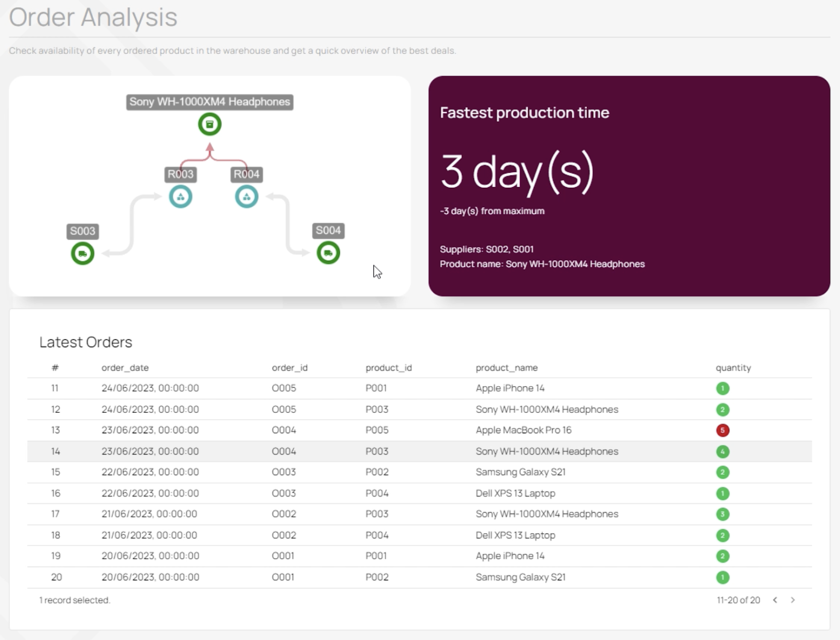Click quantity badge 3 in row 17
840x640 pixels.
722,514
